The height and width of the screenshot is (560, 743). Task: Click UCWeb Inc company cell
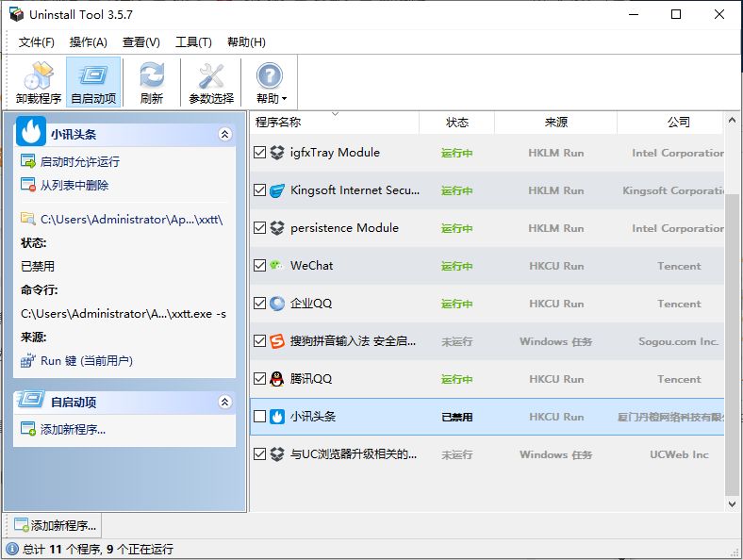pyautogui.click(x=679, y=454)
